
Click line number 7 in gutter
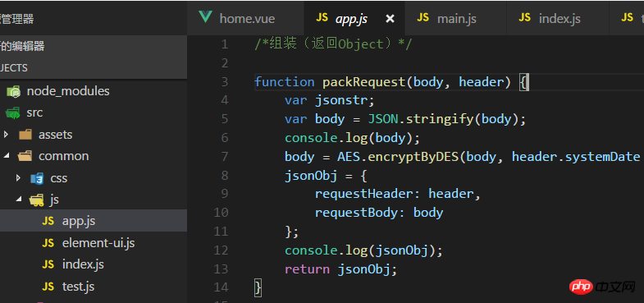coord(224,157)
